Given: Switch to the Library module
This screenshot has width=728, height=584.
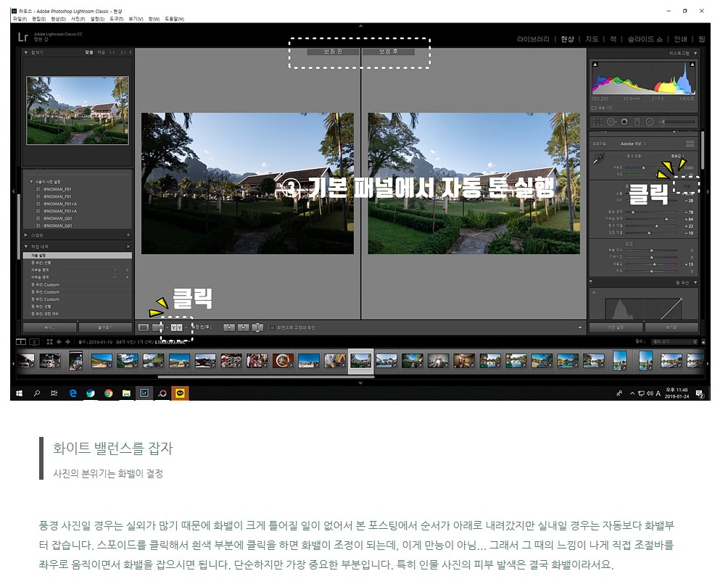Looking at the screenshot, I should tap(533, 39).
